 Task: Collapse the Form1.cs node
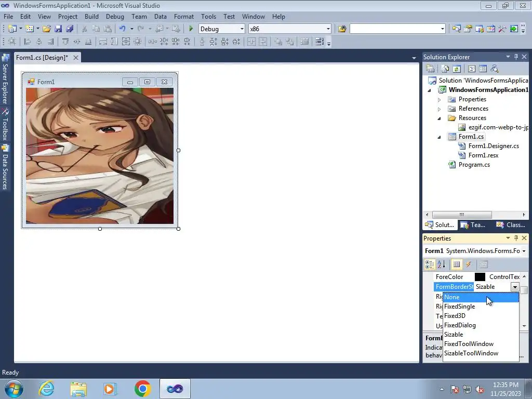(440, 137)
